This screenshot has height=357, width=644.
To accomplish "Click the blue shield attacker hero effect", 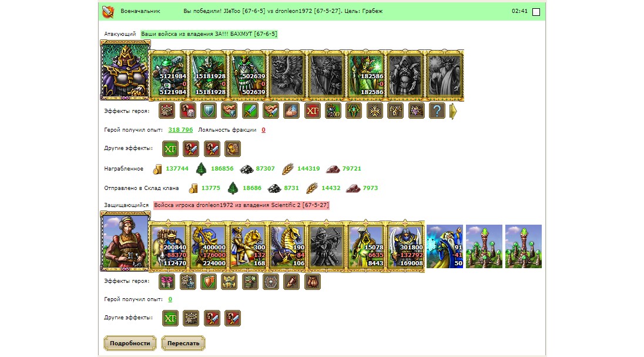I will (x=209, y=111).
